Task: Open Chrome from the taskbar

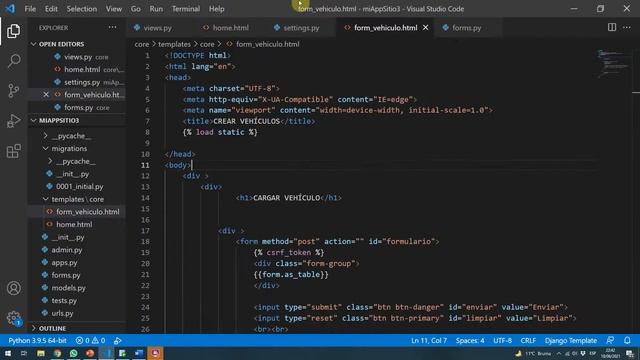Action: coord(57,353)
